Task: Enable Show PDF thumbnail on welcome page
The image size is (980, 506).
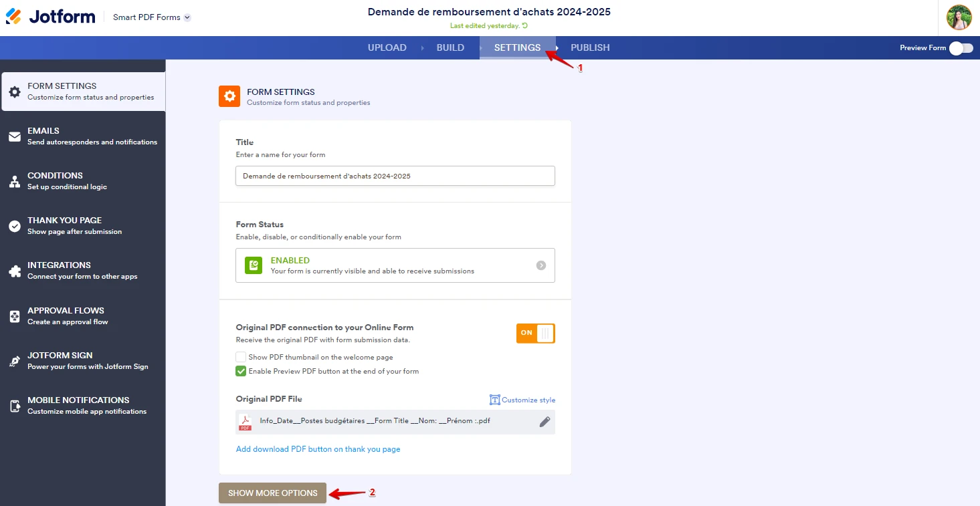Action: pos(240,356)
